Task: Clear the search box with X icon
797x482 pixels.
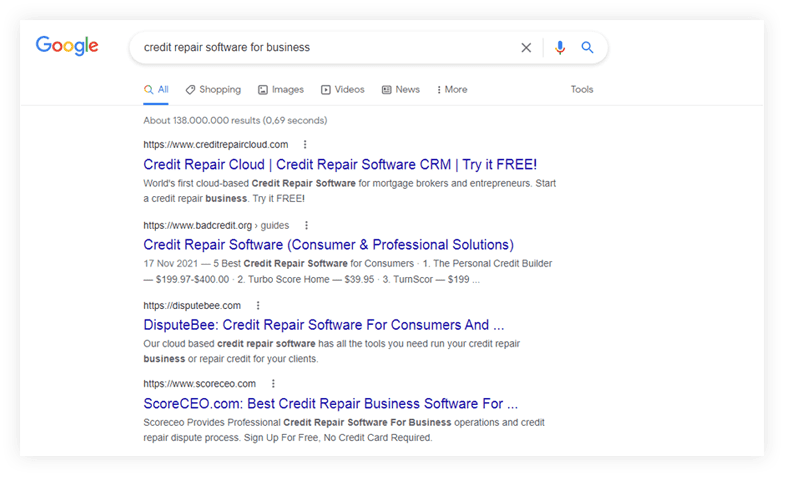Action: pos(526,47)
